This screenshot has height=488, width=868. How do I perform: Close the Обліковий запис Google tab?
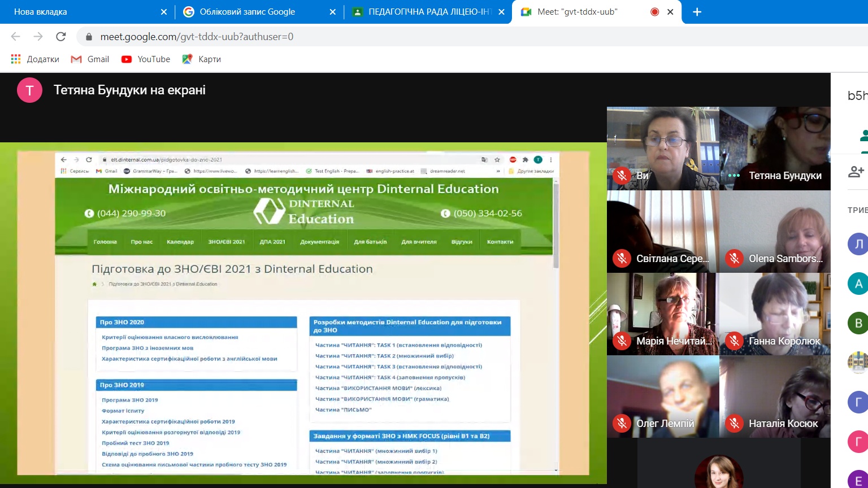coord(332,12)
